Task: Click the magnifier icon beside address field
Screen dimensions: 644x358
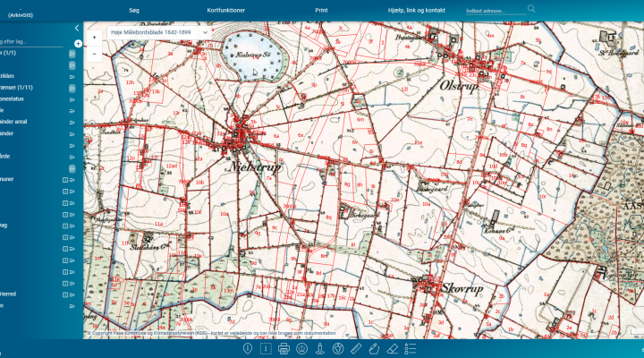Action: [x=531, y=9]
